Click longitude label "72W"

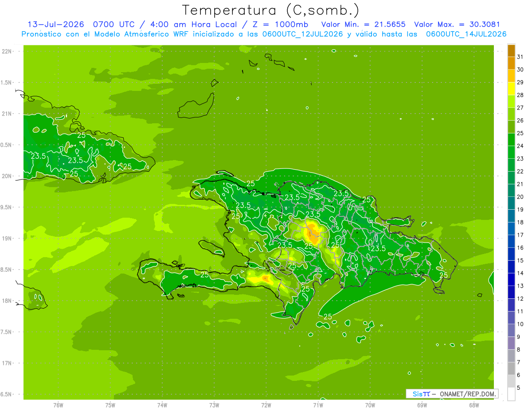pyautogui.click(x=266, y=405)
